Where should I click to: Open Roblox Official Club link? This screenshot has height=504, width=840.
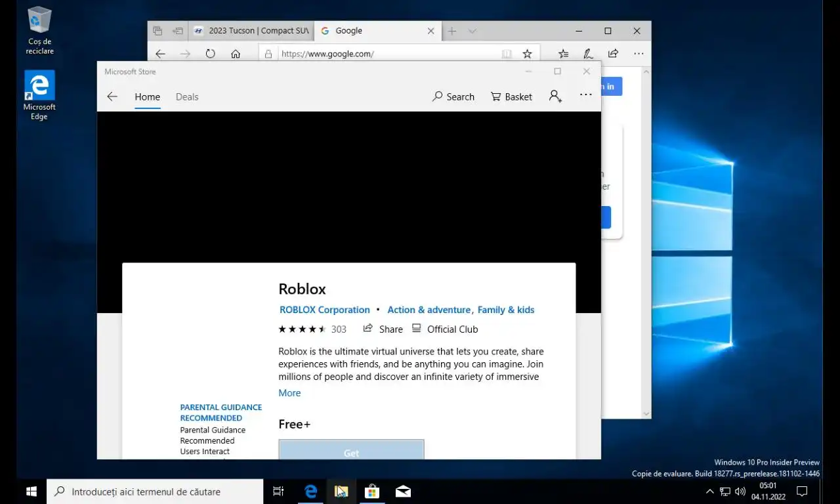coord(445,329)
